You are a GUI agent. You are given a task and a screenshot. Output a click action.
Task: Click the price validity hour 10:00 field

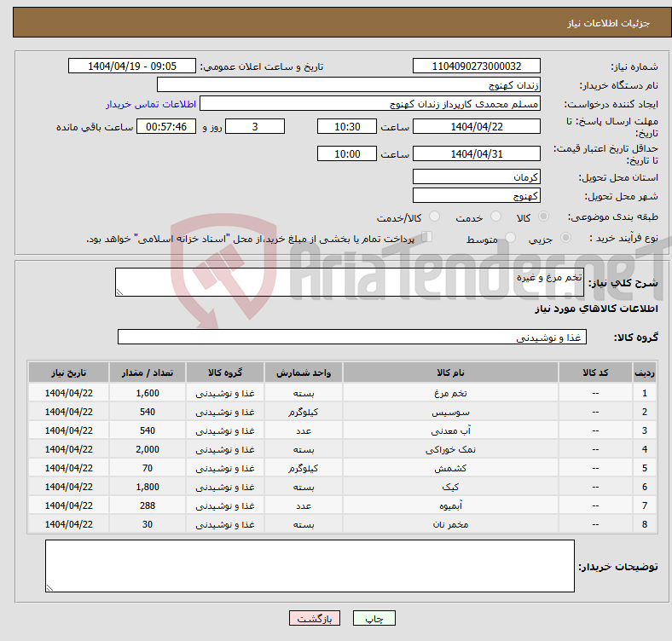click(x=347, y=153)
